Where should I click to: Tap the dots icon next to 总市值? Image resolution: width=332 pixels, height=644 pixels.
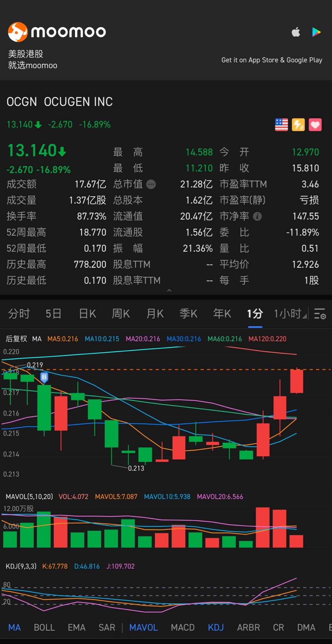(151, 184)
